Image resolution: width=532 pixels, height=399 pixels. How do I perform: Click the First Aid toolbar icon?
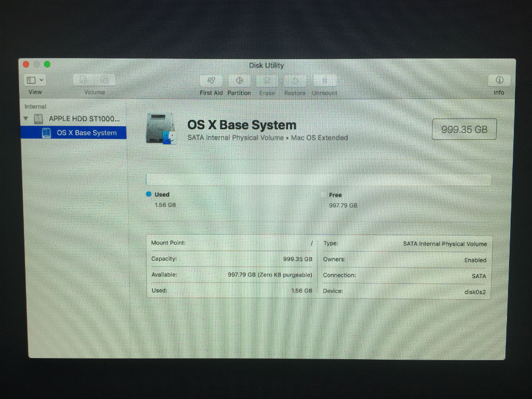point(211,81)
